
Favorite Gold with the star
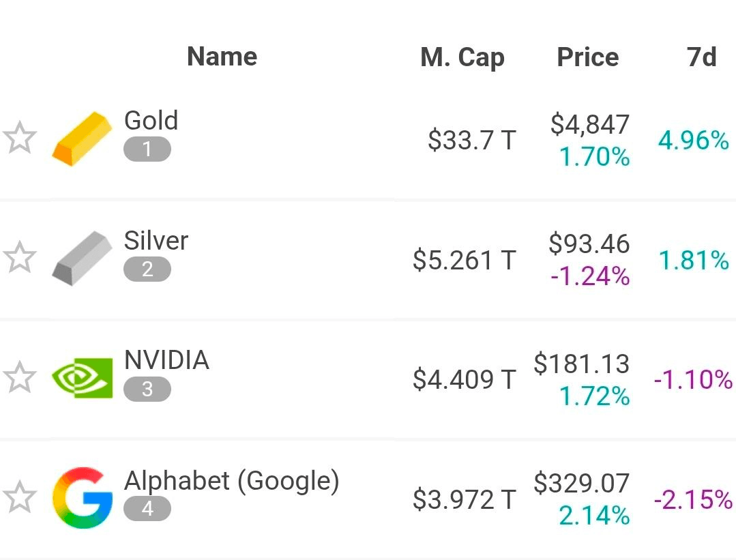click(x=19, y=138)
